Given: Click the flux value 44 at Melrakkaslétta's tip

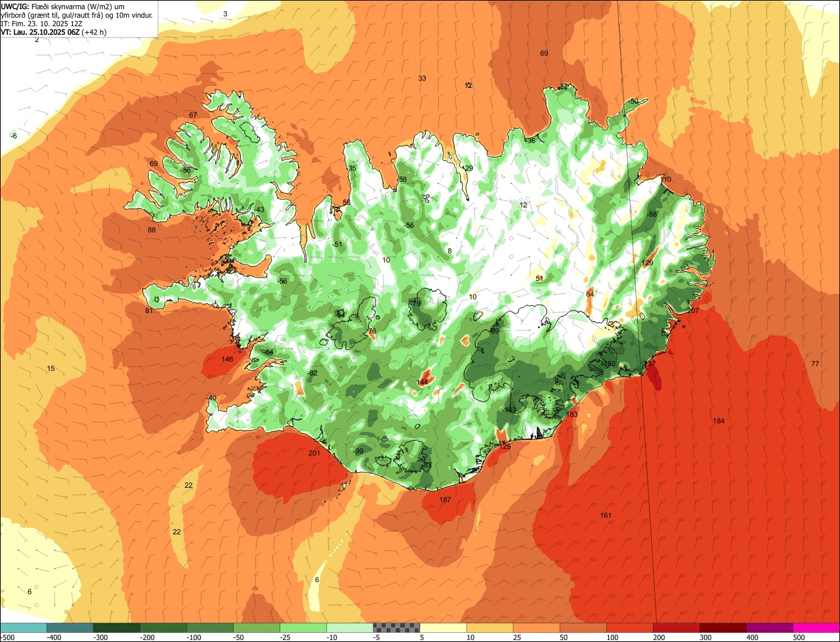Looking at the screenshot, I should pos(563,87).
